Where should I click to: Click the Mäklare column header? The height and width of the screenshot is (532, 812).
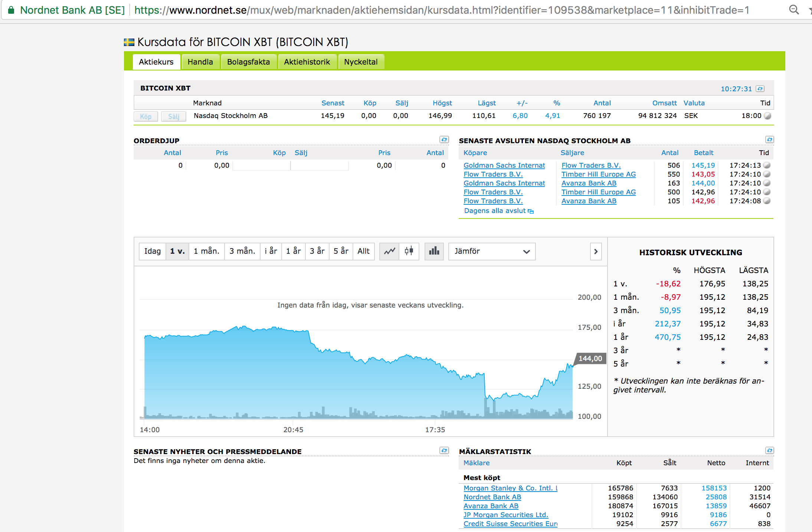pos(476,463)
